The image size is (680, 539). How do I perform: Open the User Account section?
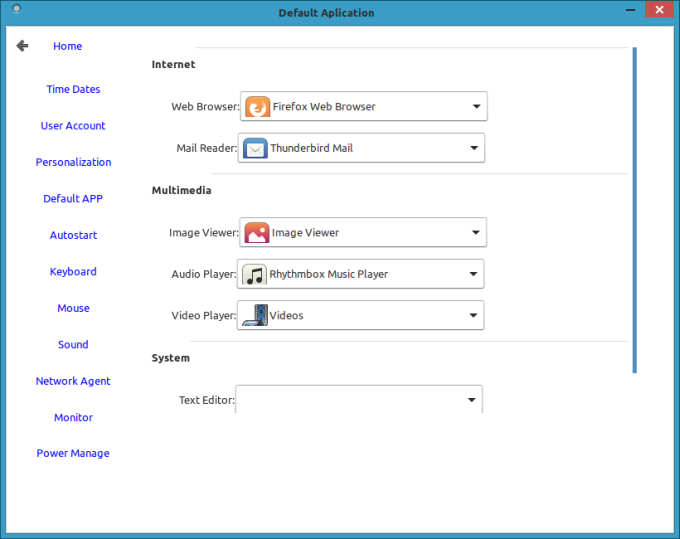point(73,126)
